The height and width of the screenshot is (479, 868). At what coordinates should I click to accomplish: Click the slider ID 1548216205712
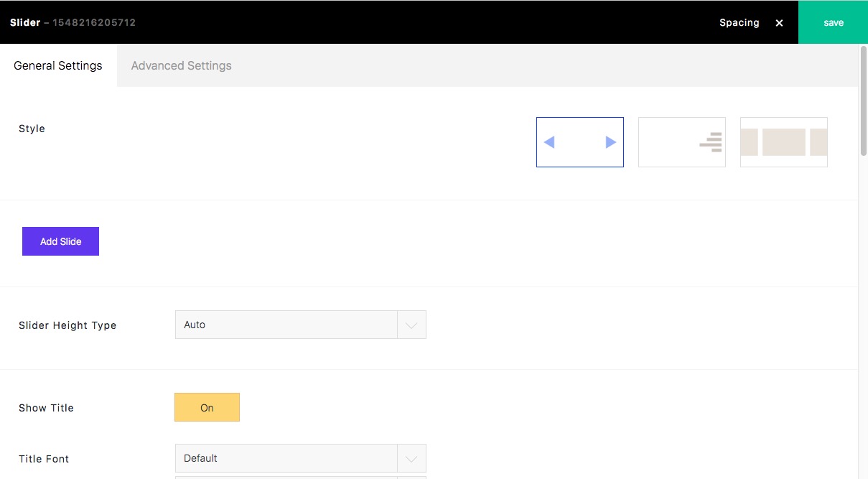[x=94, y=22]
